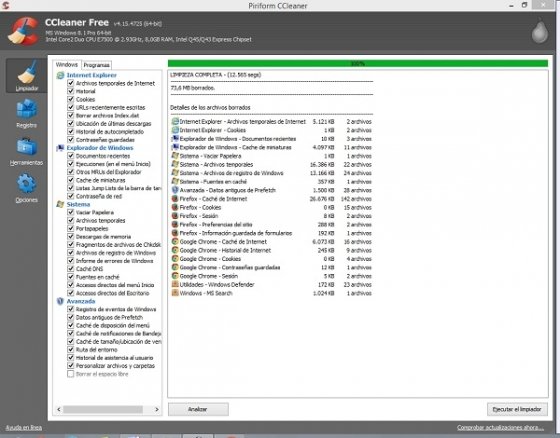Viewport: 560px width, 438px height.
Task: Click icon of Explorador de Windows - Documentos recientes result
Action: coord(175,139)
